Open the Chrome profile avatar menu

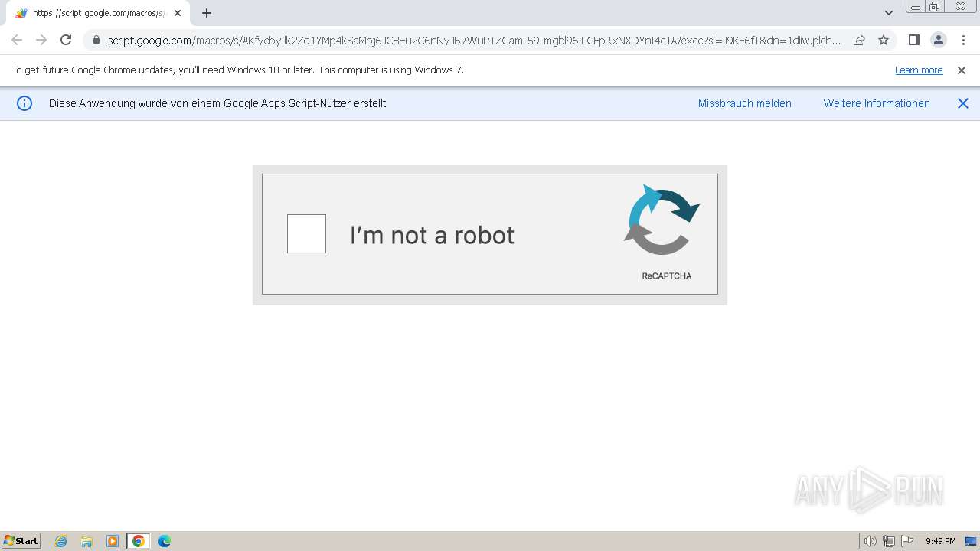[938, 40]
